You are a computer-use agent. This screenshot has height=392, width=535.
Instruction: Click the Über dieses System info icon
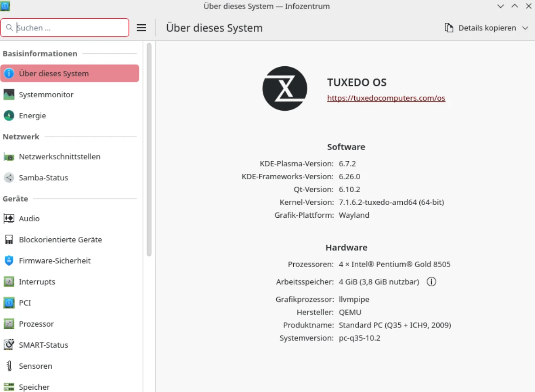point(9,73)
